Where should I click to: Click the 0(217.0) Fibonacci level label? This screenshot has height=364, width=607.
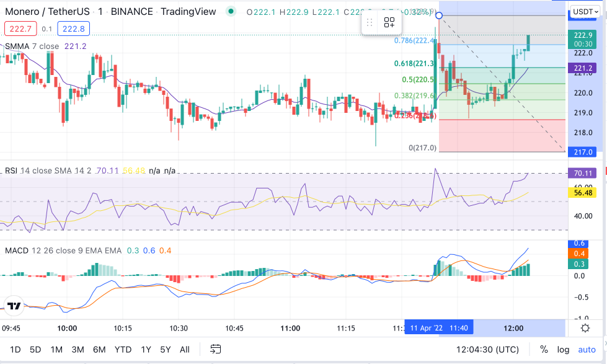point(422,148)
